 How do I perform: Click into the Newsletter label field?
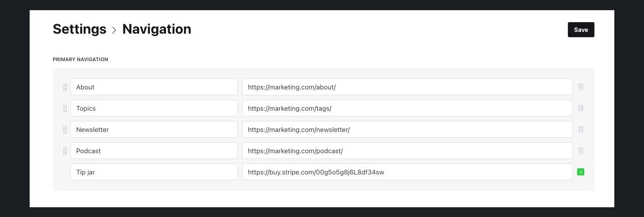(154, 129)
